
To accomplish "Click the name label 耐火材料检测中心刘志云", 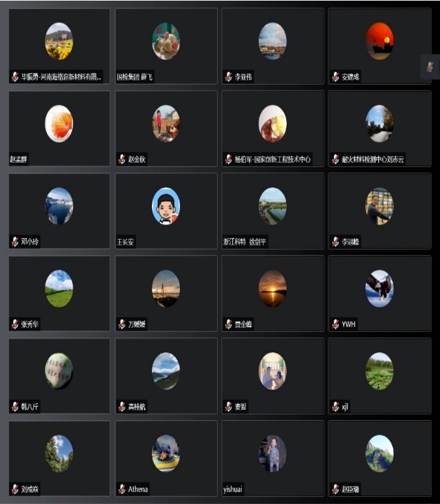I will coord(372,159).
